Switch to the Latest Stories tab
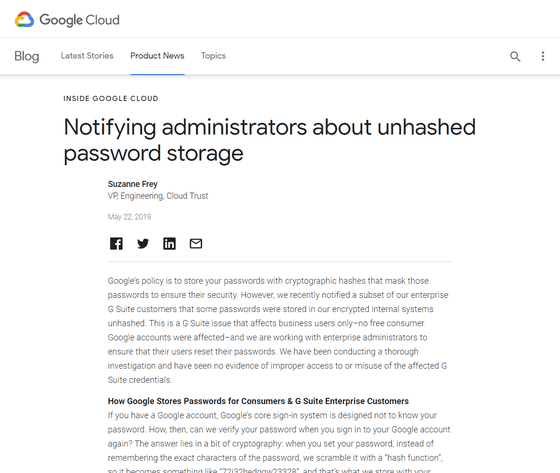 point(87,56)
